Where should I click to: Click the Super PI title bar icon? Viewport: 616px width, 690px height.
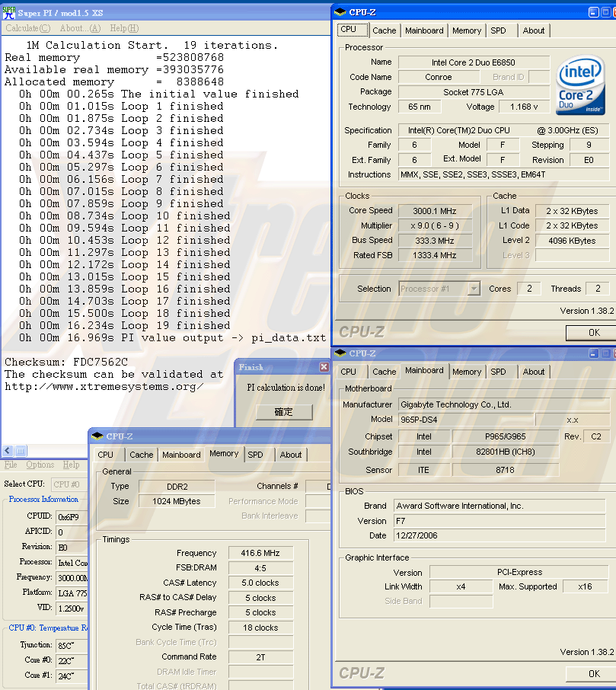(x=8, y=11)
